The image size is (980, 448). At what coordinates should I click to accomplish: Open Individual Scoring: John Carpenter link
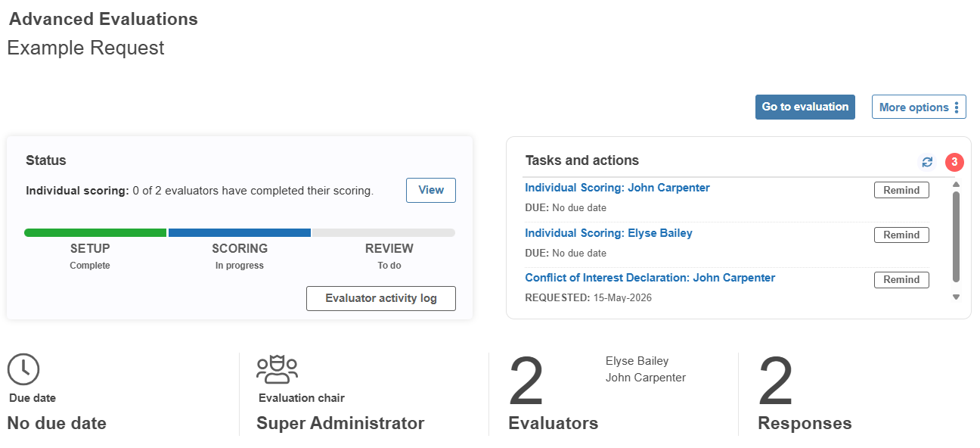pyautogui.click(x=617, y=188)
